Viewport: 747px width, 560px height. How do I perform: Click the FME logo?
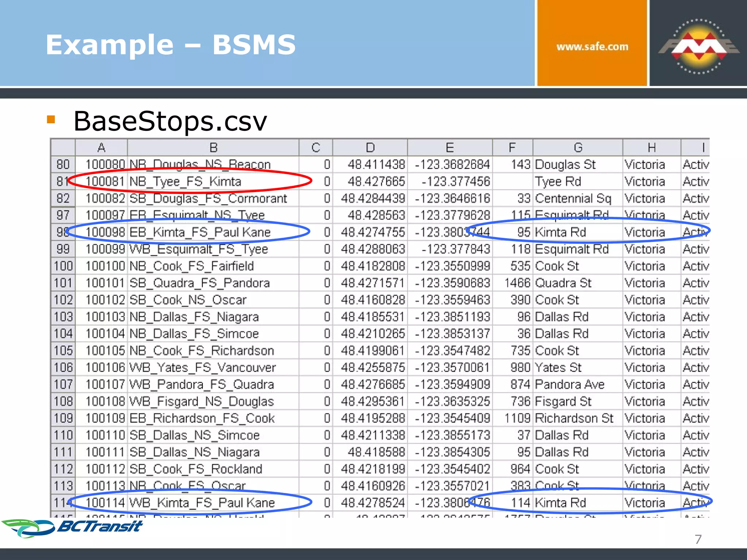(x=698, y=46)
